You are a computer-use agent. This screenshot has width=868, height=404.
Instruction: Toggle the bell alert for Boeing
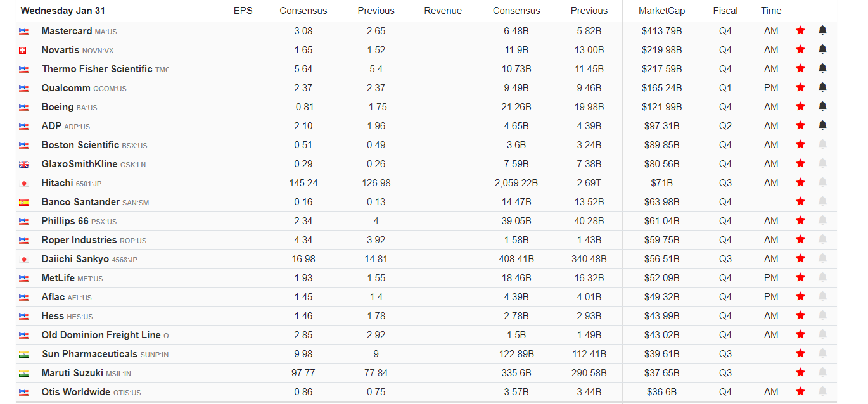(x=822, y=106)
